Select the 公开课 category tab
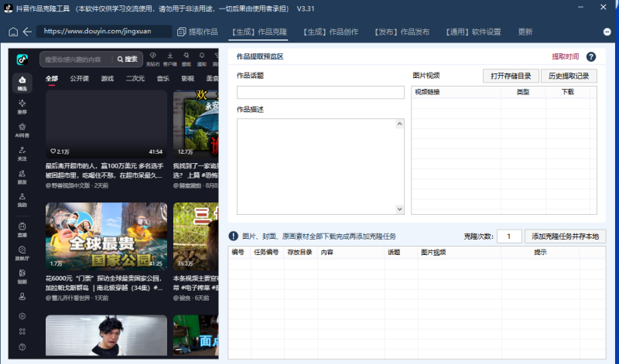The width and height of the screenshot is (619, 364). pos(80,79)
